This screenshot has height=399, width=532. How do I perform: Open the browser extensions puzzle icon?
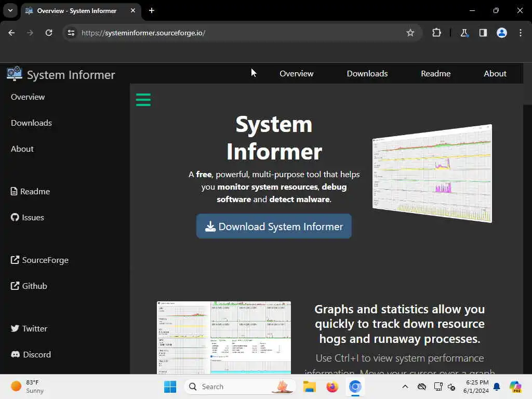(436, 33)
